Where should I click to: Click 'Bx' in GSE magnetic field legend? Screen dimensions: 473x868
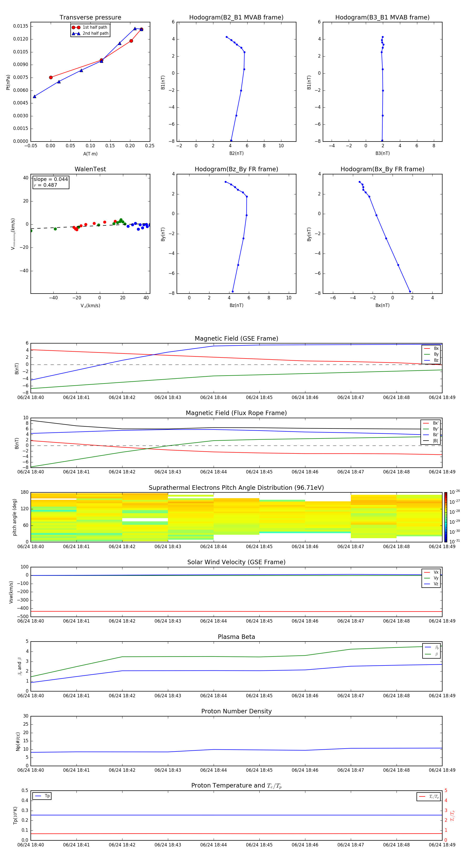(431, 349)
